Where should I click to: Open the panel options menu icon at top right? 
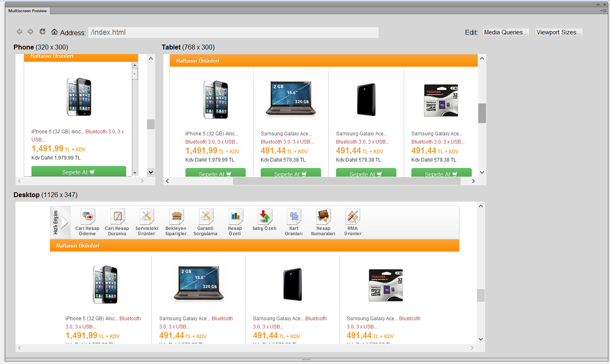(603, 11)
